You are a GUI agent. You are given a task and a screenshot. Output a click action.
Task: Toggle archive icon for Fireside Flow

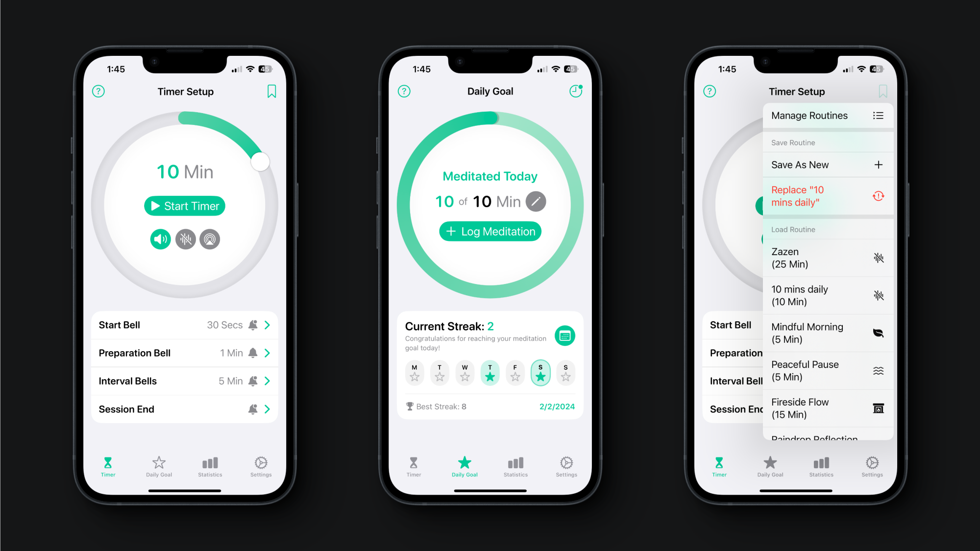[879, 408]
